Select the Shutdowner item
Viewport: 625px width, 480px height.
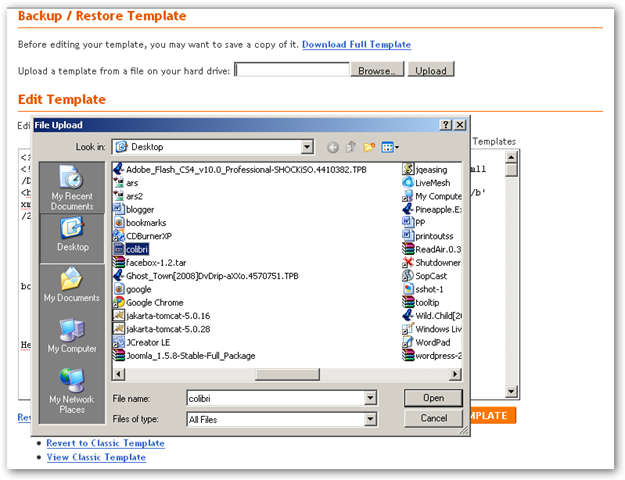(432, 263)
